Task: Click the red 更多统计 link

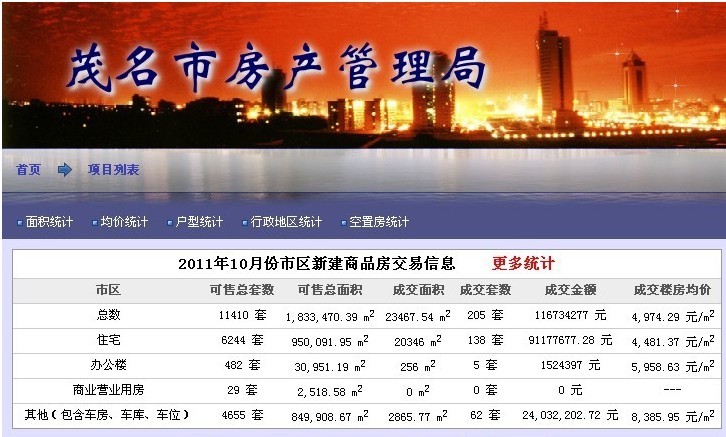Action: tap(522, 264)
